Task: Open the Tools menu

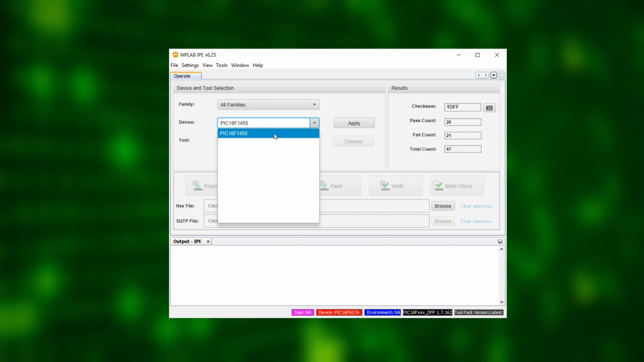Action: tap(221, 65)
